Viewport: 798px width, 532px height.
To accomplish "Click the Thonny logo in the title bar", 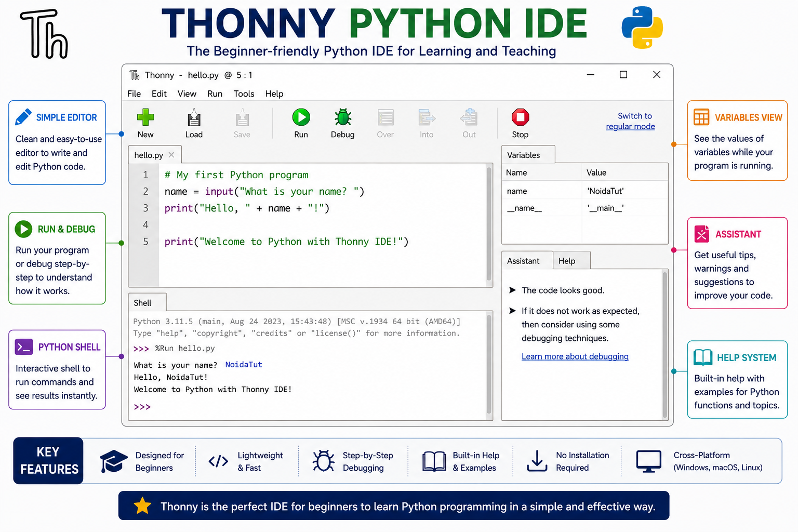I will click(x=135, y=75).
